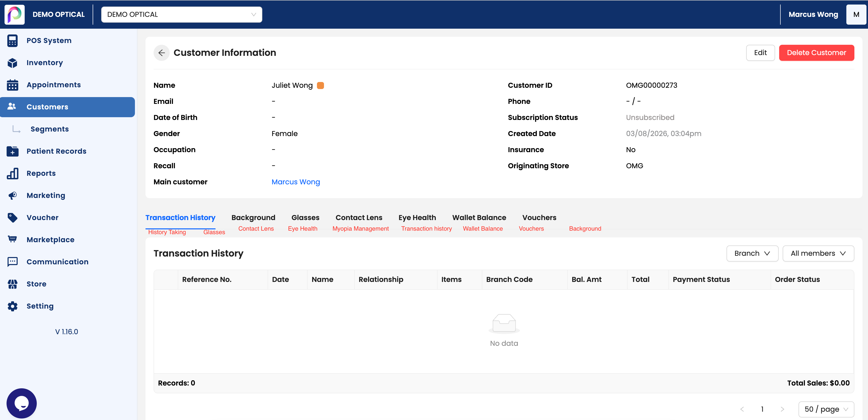Click the Customer ID value OMG00000273

tap(651, 86)
